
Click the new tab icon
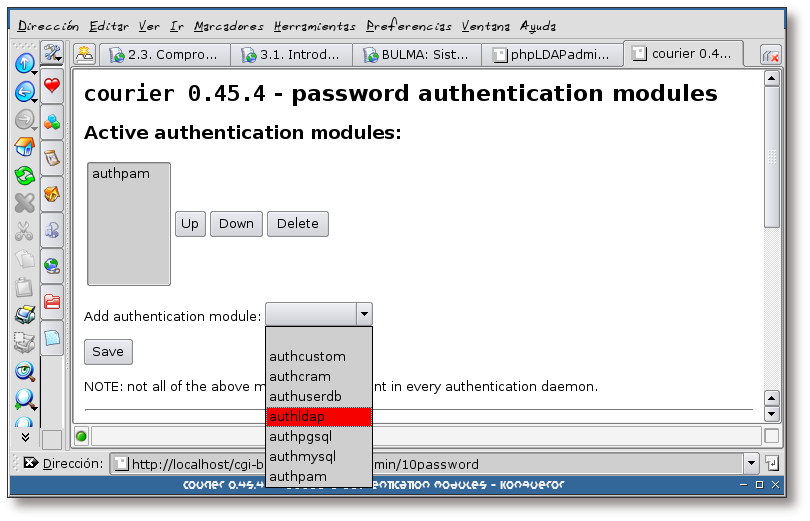pyautogui.click(x=86, y=54)
